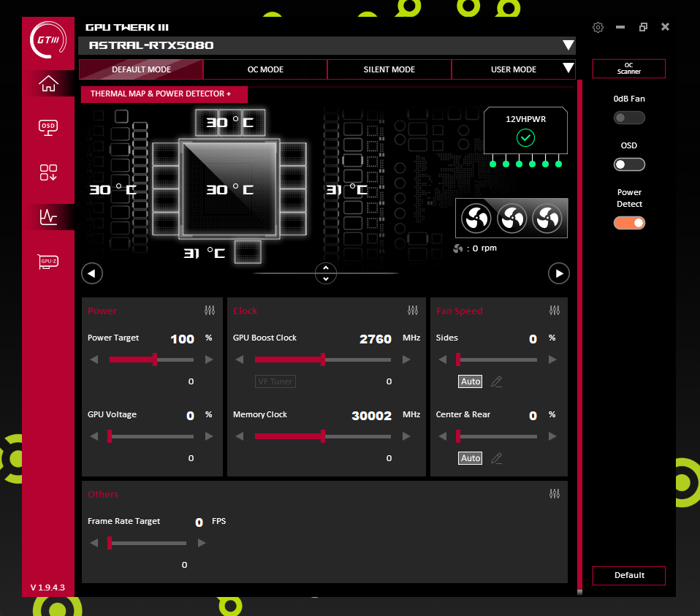The width and height of the screenshot is (700, 616).
Task: Click the Power Target value 100
Action: [182, 339]
